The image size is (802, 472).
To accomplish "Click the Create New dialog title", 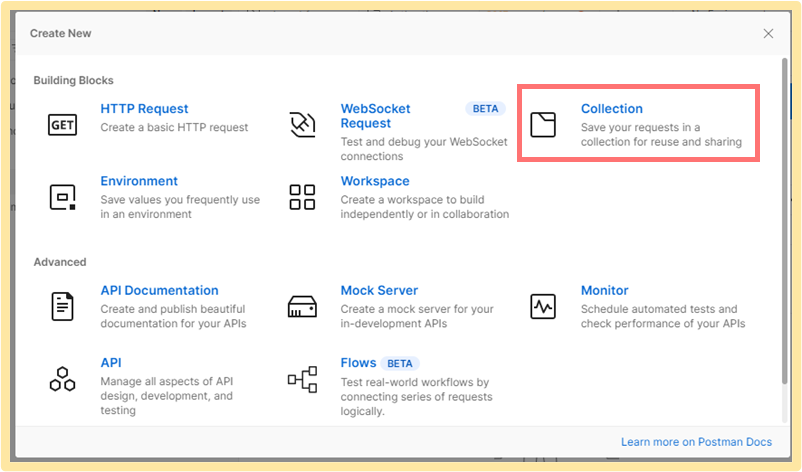I will 60,33.
